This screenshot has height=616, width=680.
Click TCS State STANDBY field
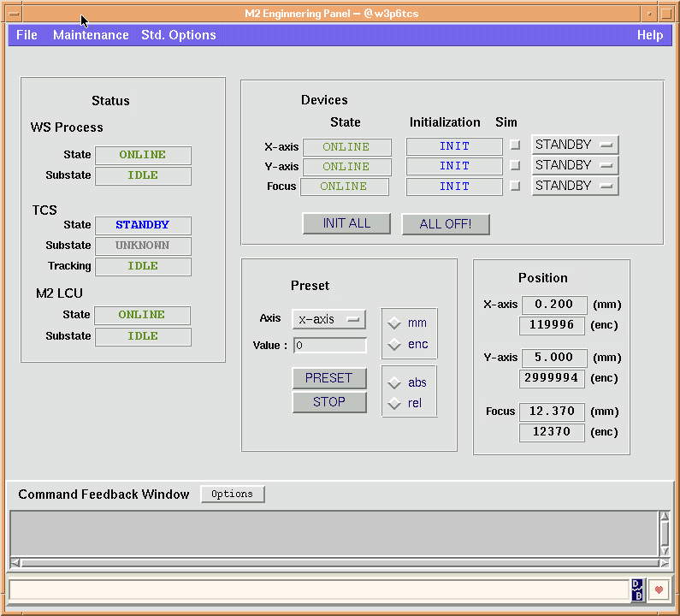(x=143, y=226)
